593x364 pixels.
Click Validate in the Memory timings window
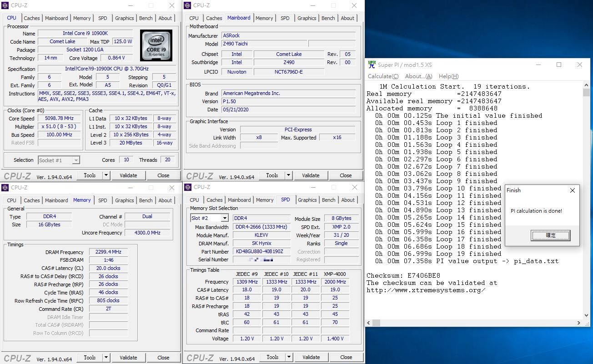click(128, 358)
